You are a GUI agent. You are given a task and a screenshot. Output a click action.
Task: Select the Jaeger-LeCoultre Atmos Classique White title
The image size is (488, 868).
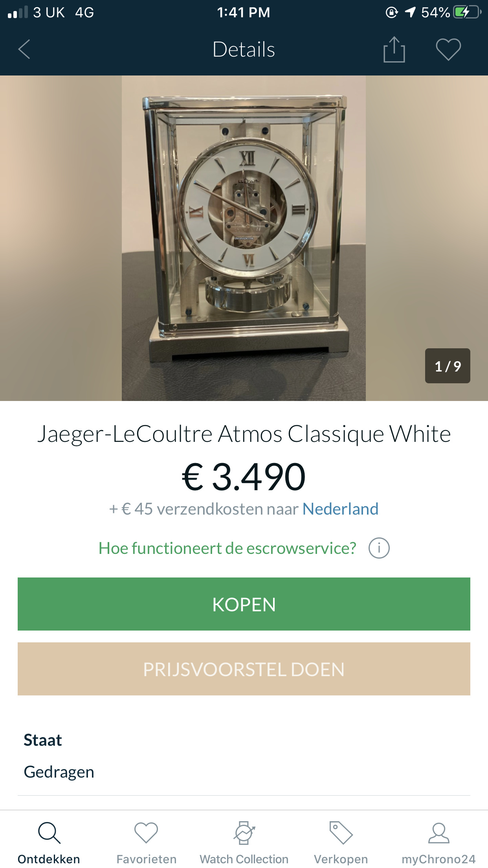tap(244, 434)
